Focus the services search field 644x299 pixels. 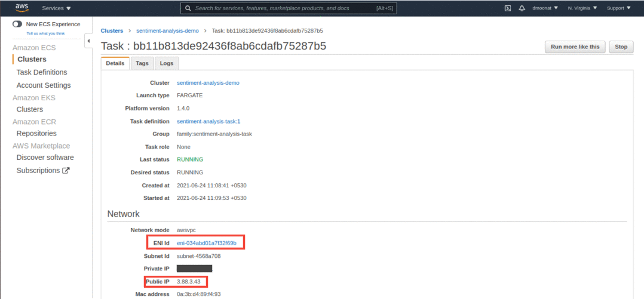click(x=289, y=8)
